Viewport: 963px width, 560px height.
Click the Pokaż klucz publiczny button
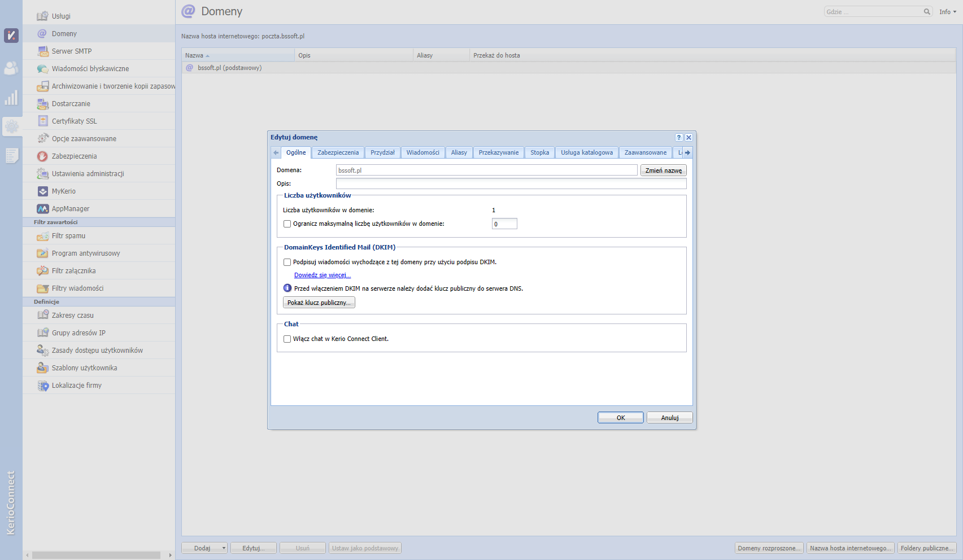pos(319,303)
